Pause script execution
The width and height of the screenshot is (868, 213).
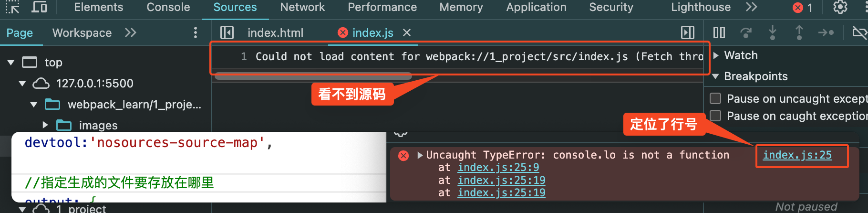coord(719,32)
